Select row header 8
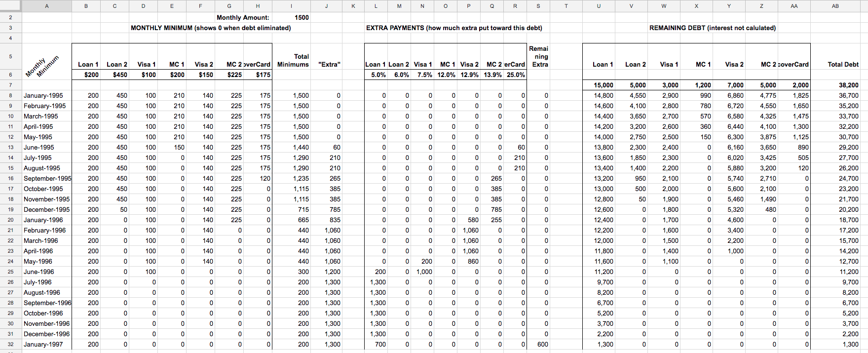 click(11, 95)
